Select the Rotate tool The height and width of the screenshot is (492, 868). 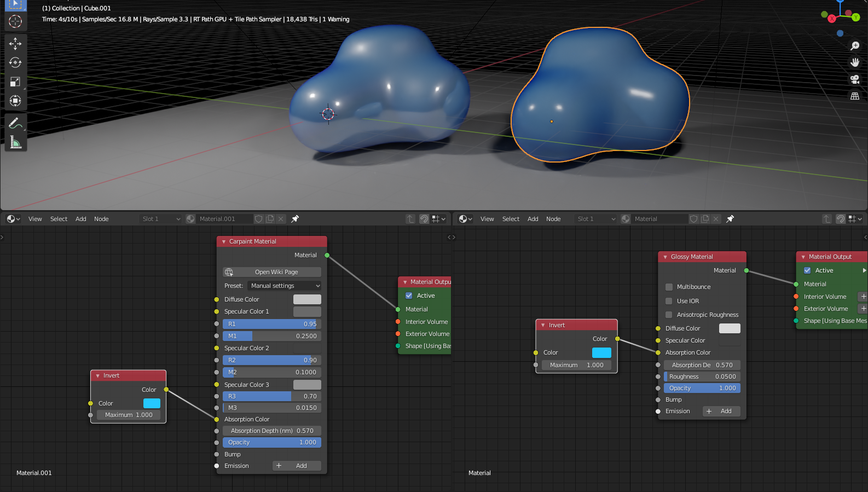point(15,62)
